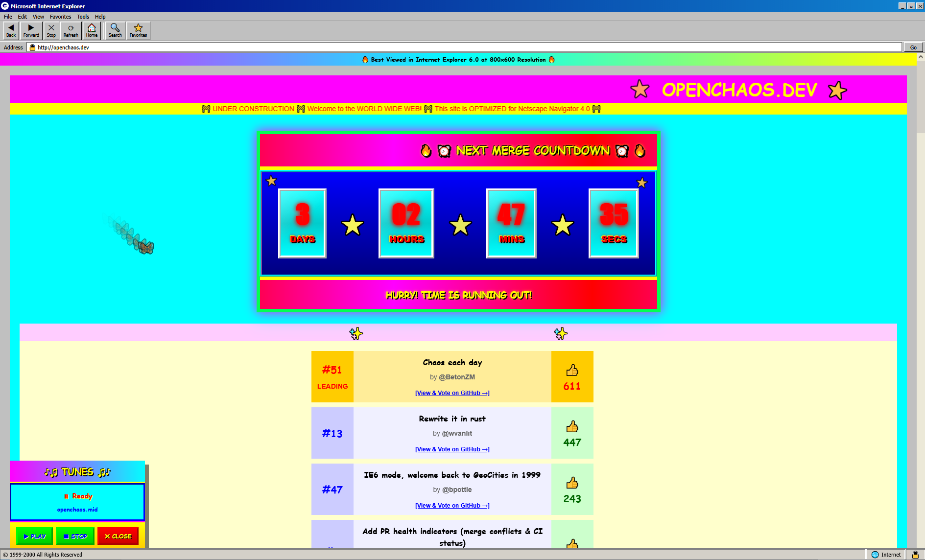Viewport: 925px width, 560px height.
Task: Click the star between MINS and SECS
Action: 563,225
